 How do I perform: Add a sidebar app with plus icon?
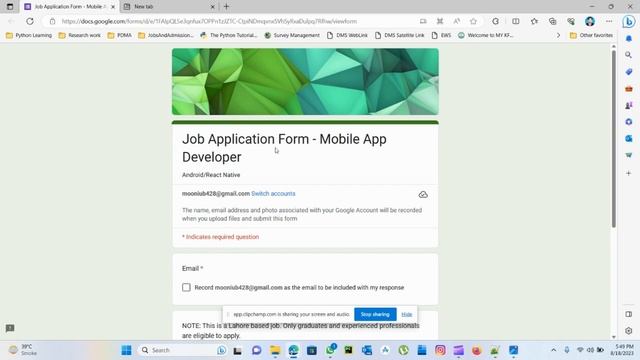pos(629,173)
